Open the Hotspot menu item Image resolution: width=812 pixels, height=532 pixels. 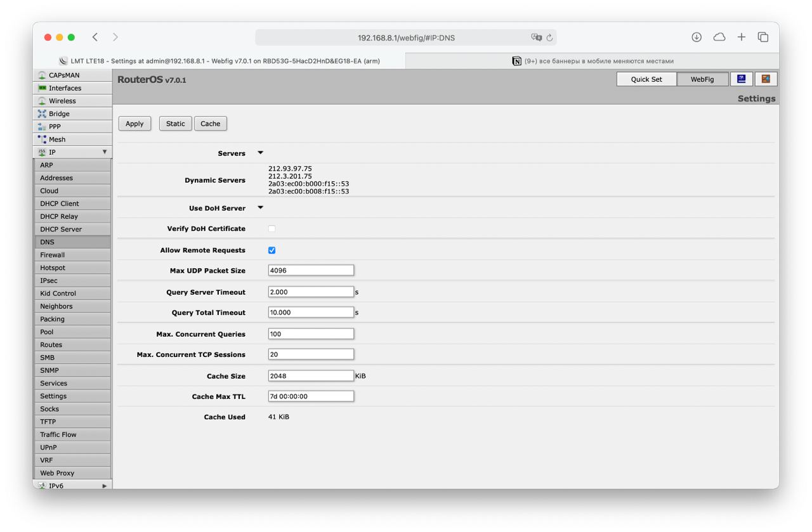click(x=72, y=268)
